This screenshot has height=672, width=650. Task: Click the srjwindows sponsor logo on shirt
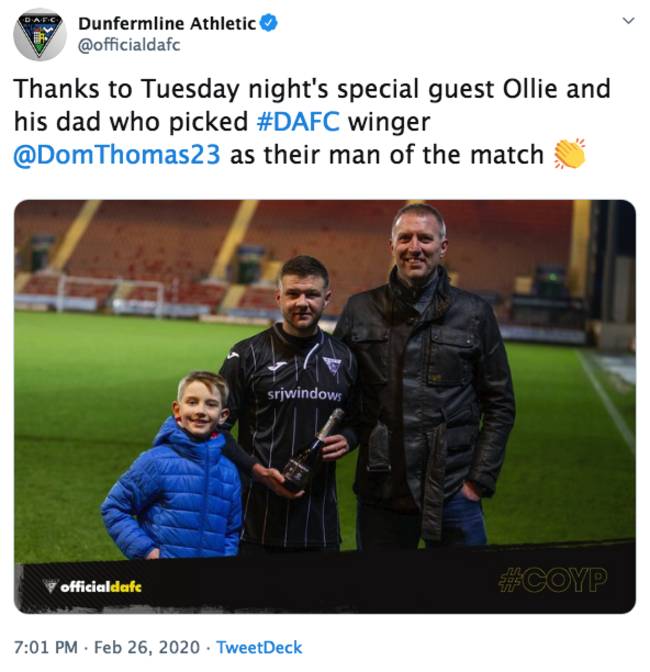coord(305,395)
